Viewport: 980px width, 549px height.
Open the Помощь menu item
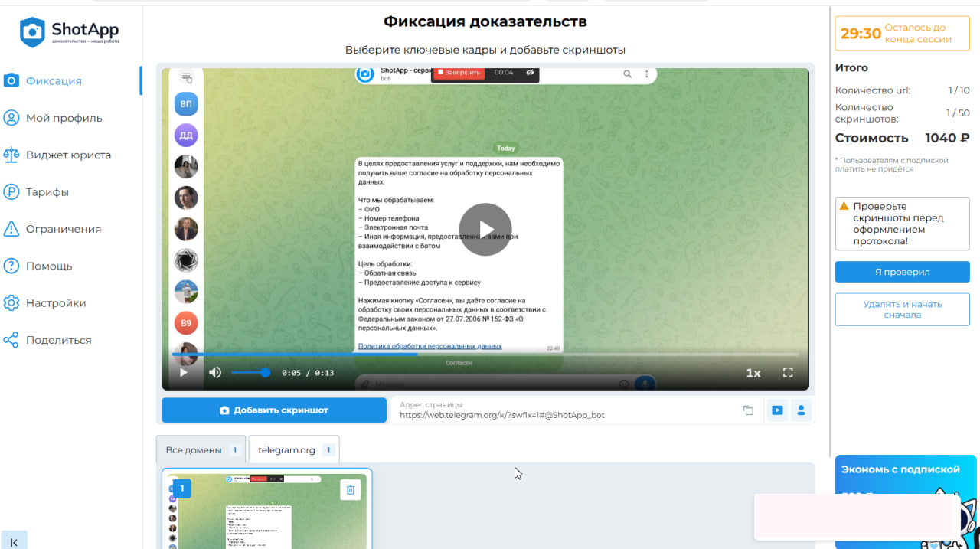(x=49, y=266)
